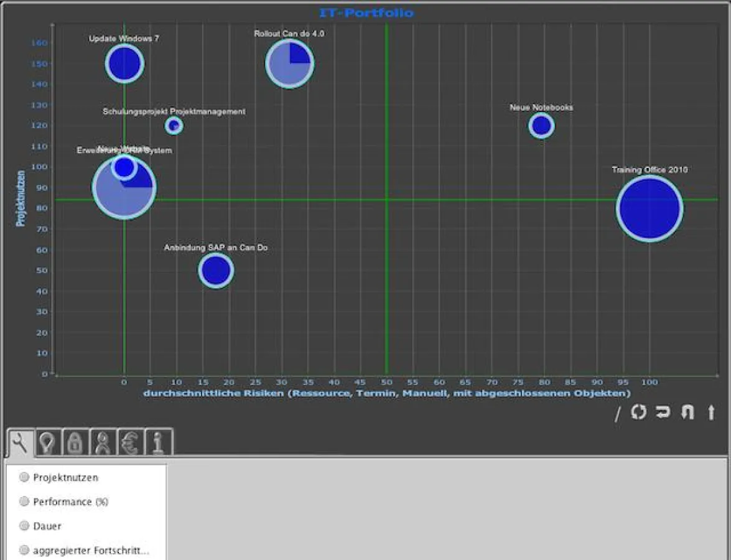Screen dimensions: 731x560
Task: Select the Dauer radio button
Action: (24, 525)
